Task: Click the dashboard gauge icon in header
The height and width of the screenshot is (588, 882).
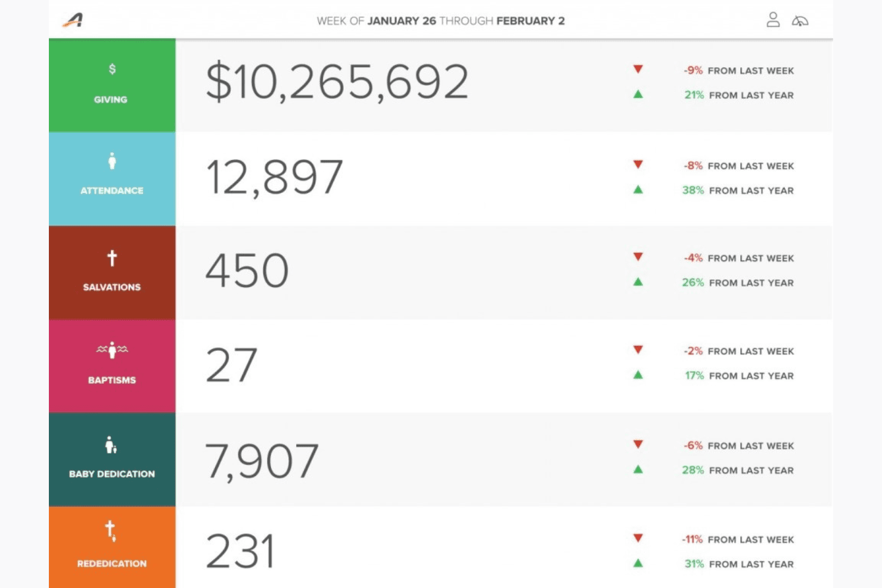Action: coord(800,21)
